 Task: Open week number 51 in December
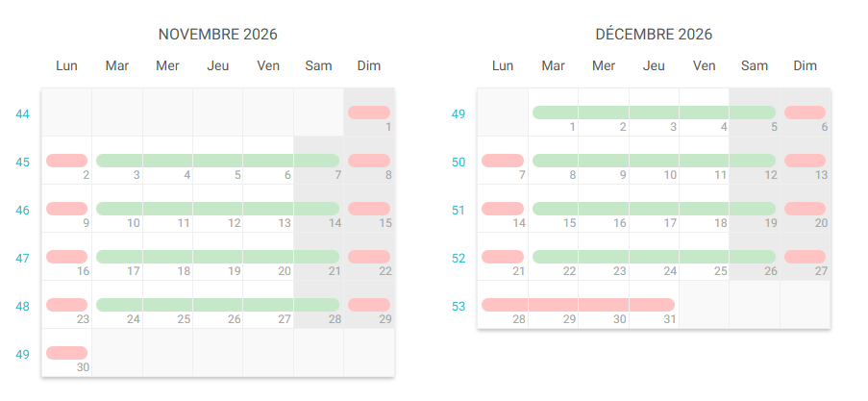pyautogui.click(x=459, y=211)
